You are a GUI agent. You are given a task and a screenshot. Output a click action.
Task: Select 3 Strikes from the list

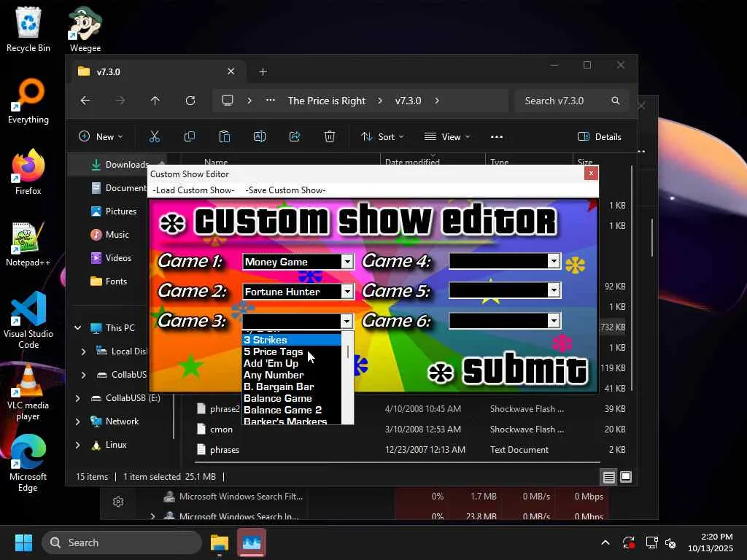tap(292, 340)
